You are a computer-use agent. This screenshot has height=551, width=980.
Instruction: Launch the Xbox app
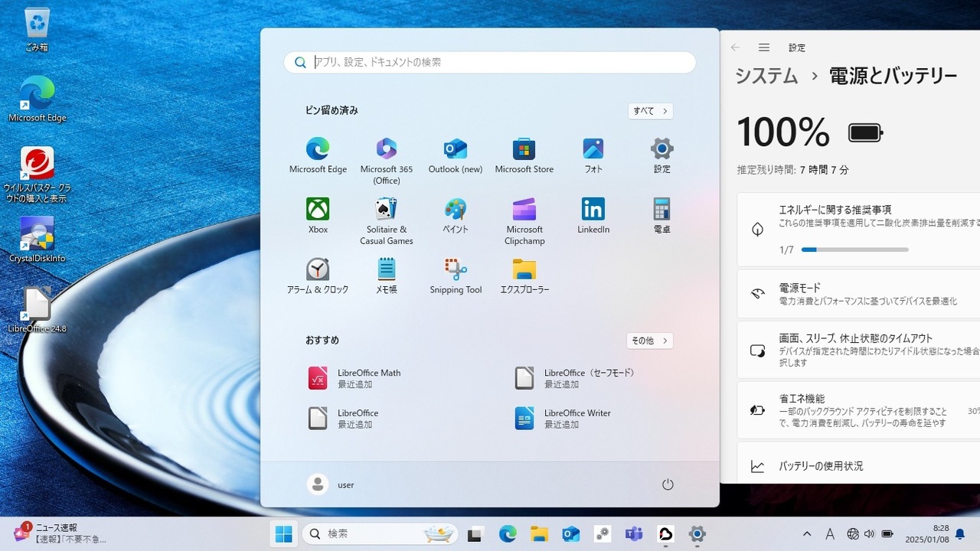(318, 215)
